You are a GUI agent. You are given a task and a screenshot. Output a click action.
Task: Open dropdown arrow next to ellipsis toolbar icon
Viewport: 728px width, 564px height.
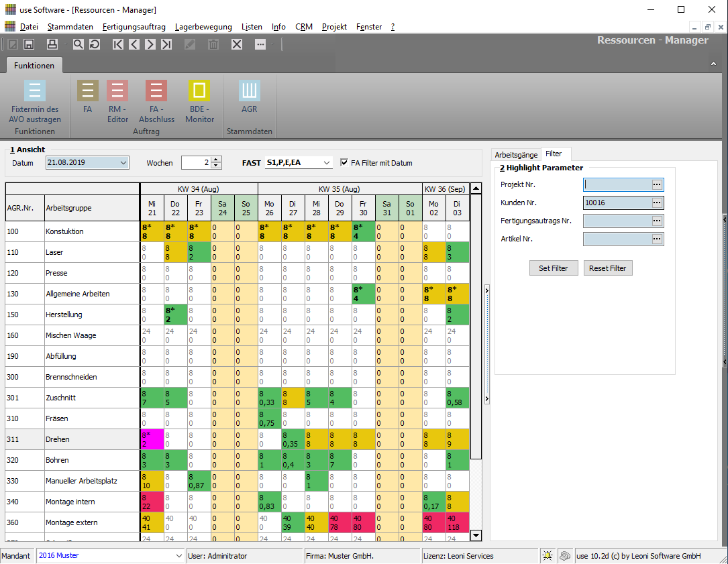click(272, 44)
